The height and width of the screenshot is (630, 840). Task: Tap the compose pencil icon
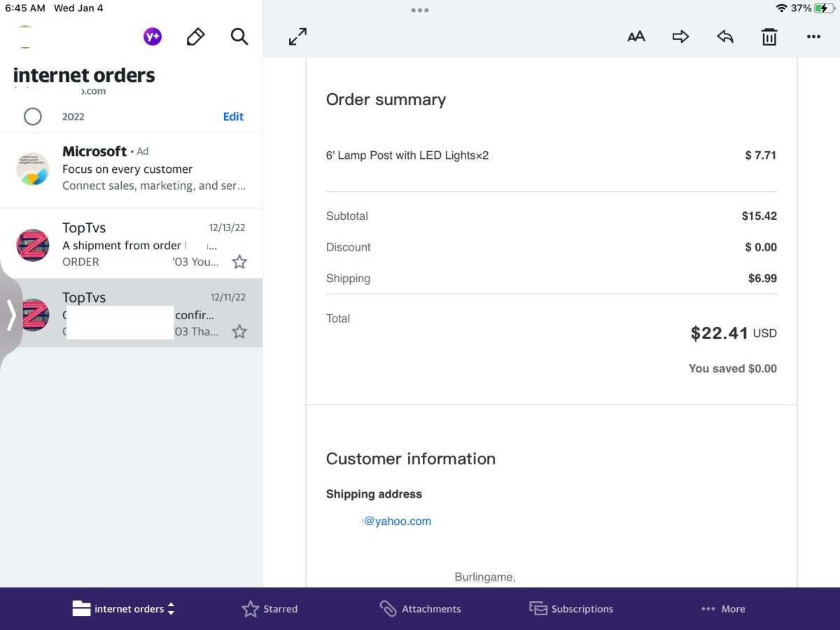click(x=195, y=37)
